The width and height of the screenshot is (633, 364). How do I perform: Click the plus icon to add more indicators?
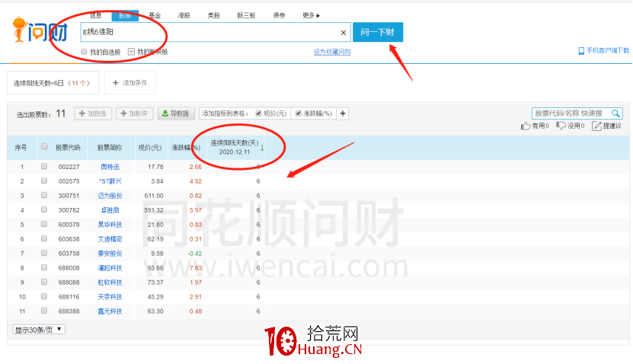point(343,113)
